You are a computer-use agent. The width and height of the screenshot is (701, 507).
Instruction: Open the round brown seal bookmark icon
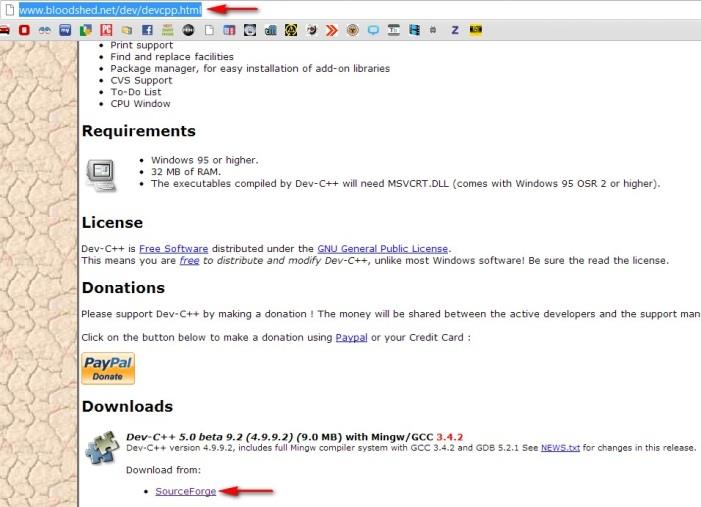tap(353, 30)
